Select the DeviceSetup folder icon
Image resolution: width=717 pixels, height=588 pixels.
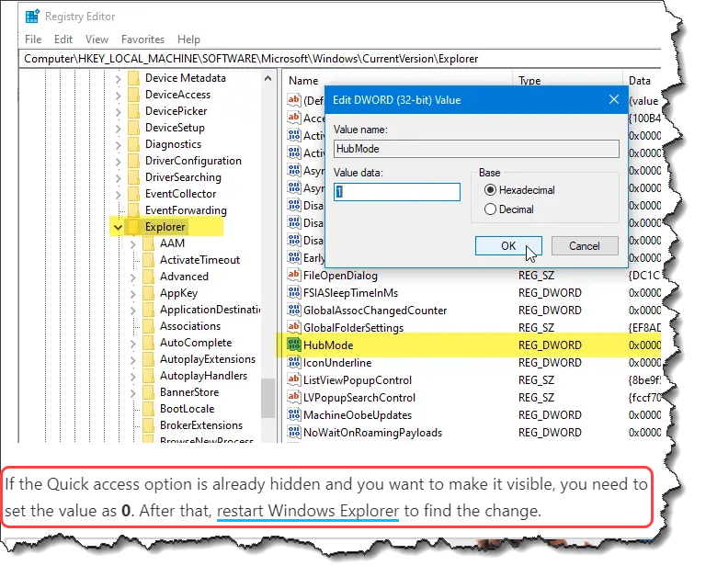133,128
